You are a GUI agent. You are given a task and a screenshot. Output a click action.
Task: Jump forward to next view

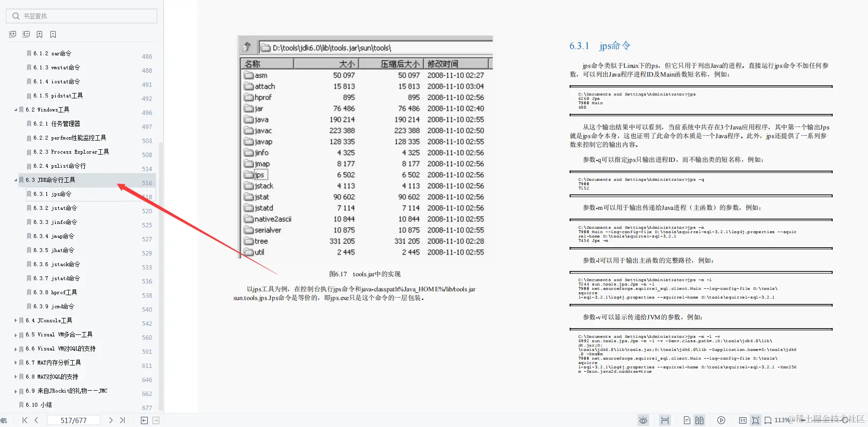156,420
